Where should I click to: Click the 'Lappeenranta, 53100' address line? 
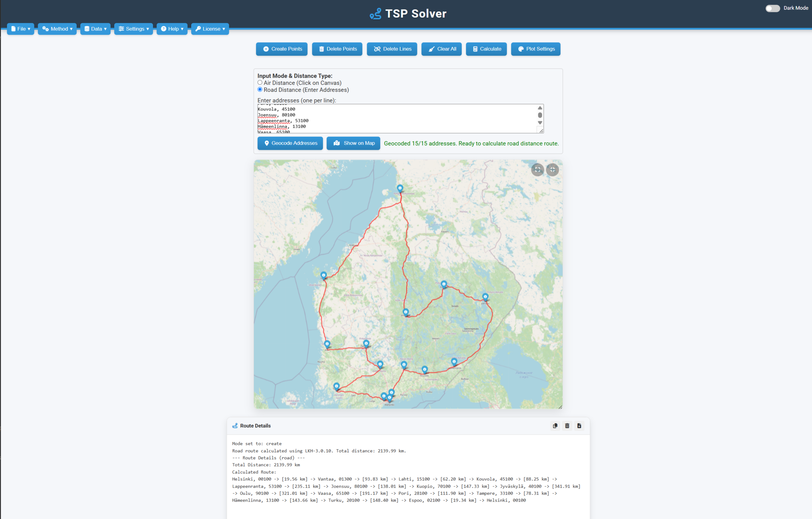[x=283, y=121]
